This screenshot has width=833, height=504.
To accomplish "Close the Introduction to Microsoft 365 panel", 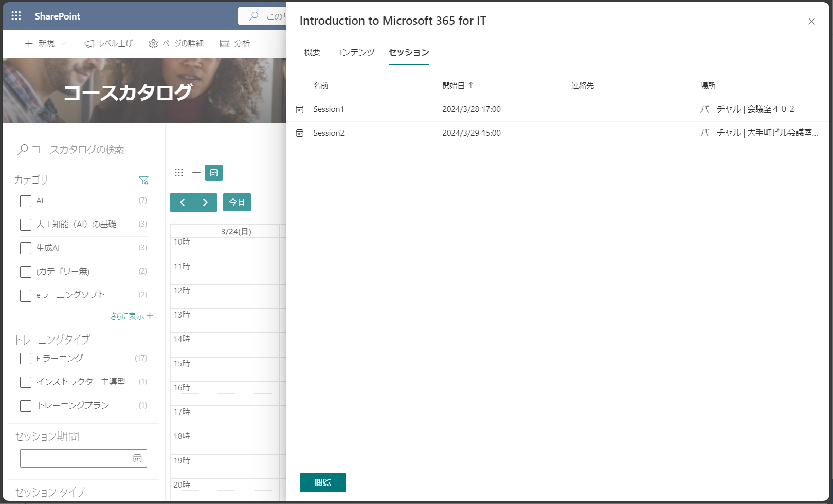I will point(811,21).
